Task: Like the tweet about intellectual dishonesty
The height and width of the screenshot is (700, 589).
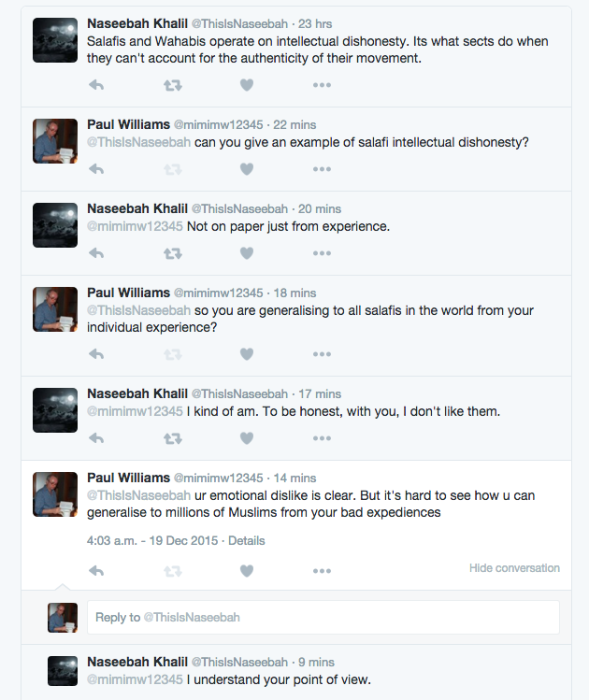Action: pyautogui.click(x=247, y=85)
